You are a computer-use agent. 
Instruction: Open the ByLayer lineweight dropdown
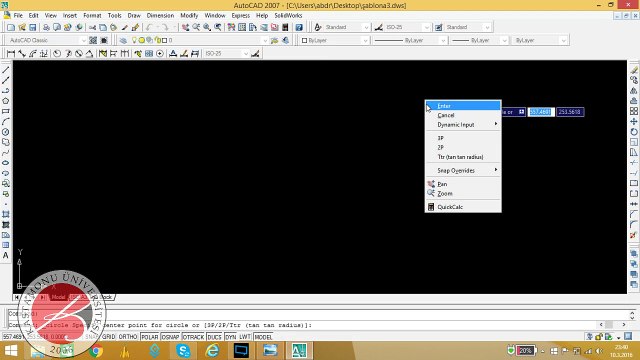point(504,40)
